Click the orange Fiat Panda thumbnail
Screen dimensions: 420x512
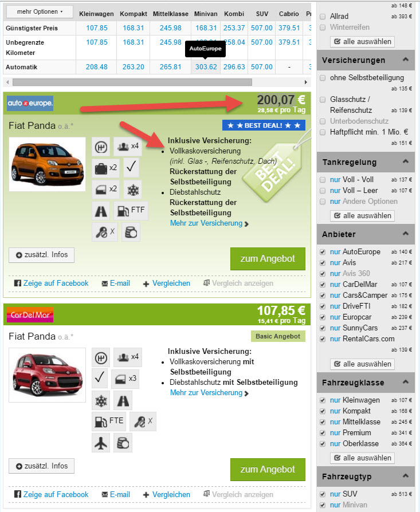coord(48,164)
